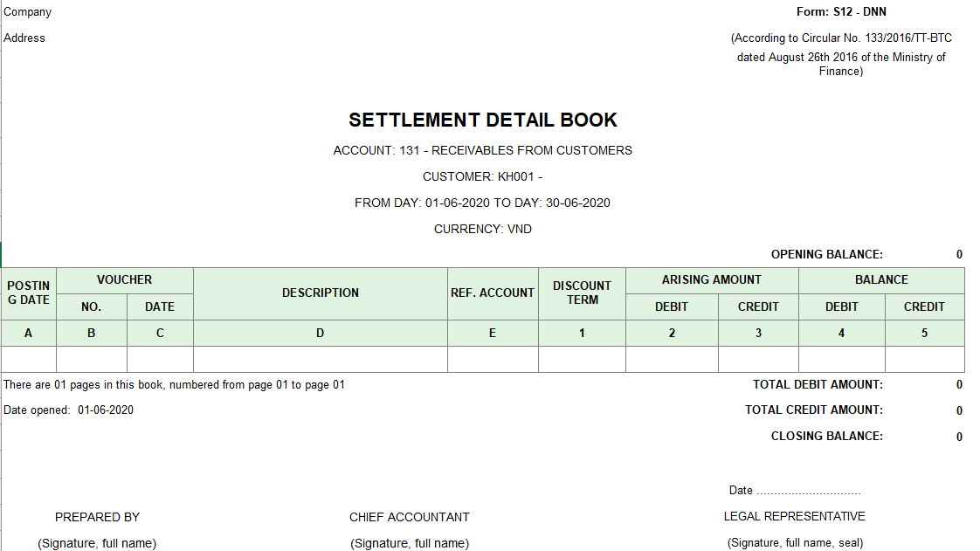Select the CHIEF ACCOUNTANT signature label
This screenshot has width=980, height=551.
(409, 517)
